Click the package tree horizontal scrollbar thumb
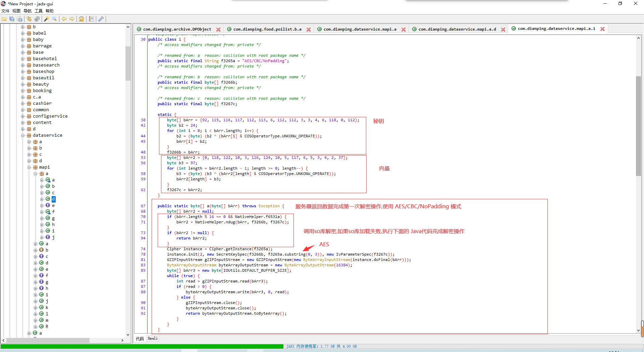This screenshot has height=352, width=644. tap(47, 340)
